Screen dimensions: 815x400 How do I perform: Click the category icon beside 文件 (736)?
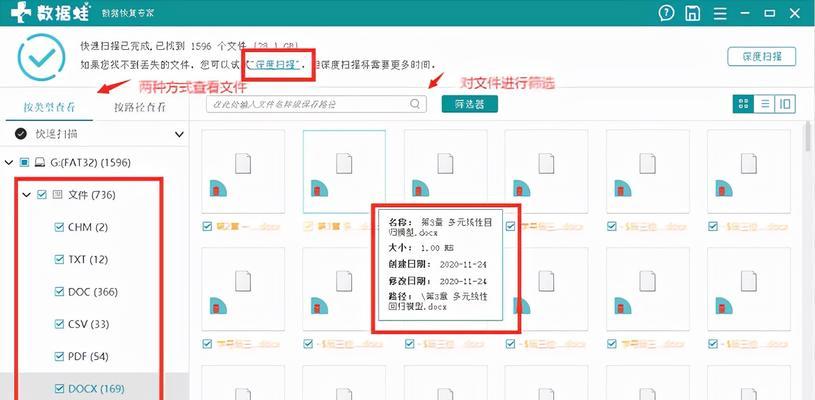point(57,195)
